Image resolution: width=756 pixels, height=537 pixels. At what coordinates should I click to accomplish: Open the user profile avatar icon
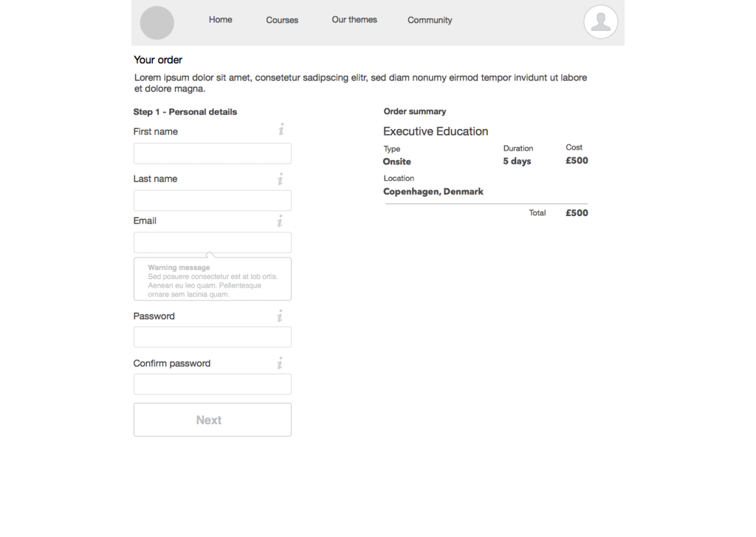pos(600,22)
